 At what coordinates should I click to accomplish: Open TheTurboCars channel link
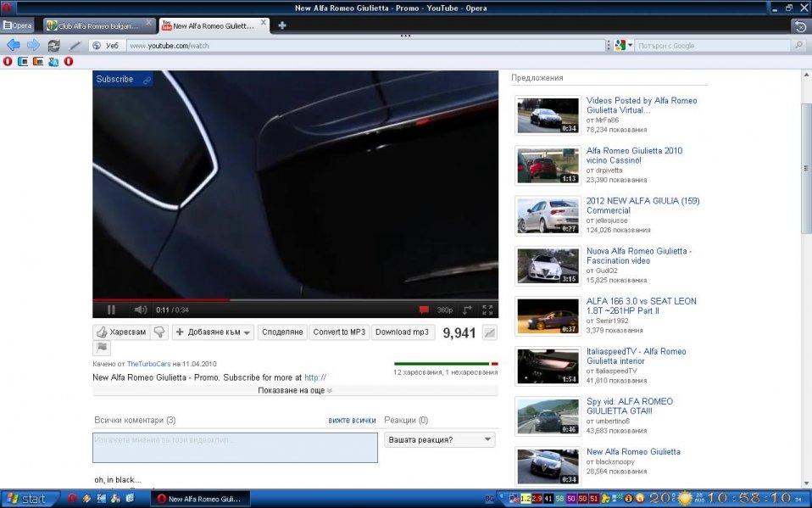point(148,364)
